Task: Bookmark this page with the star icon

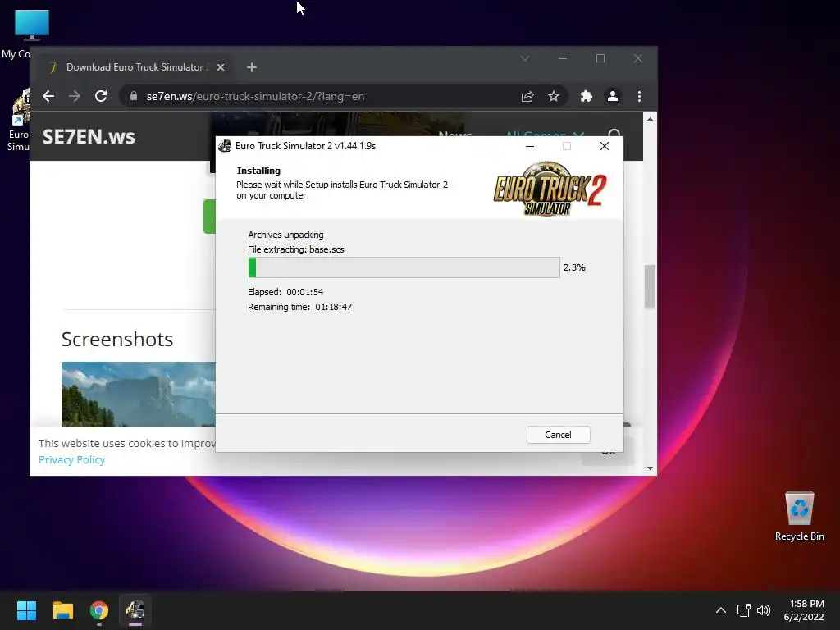Action: 554,97
